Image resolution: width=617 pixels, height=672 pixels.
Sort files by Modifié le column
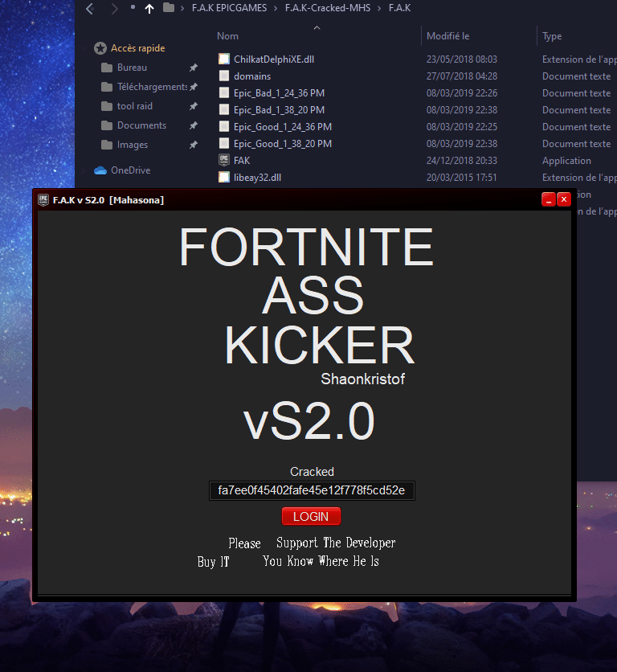[447, 36]
